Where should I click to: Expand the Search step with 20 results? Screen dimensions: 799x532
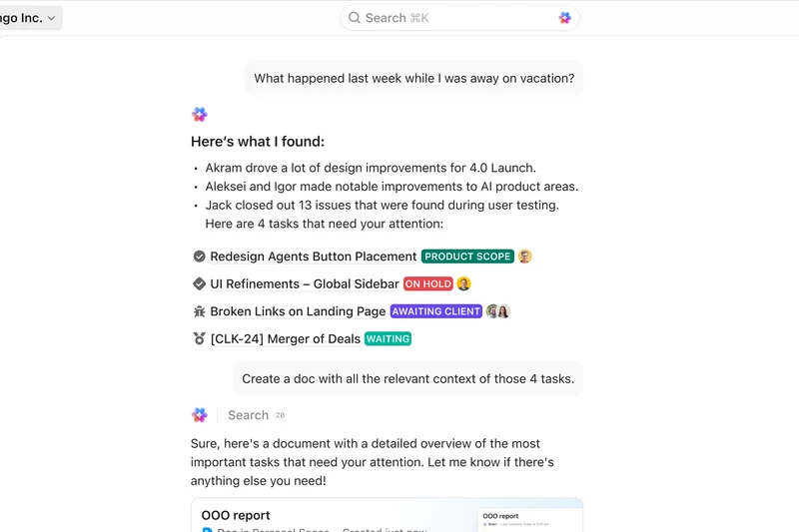[257, 415]
